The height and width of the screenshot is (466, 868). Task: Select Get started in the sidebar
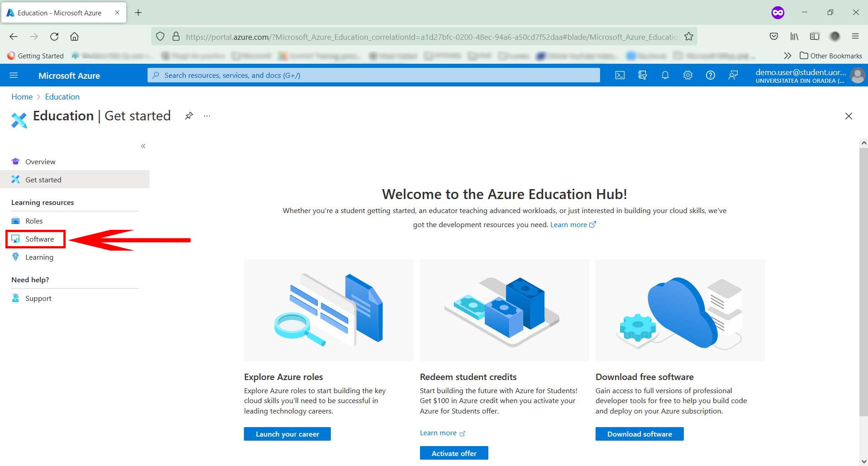tap(75, 179)
